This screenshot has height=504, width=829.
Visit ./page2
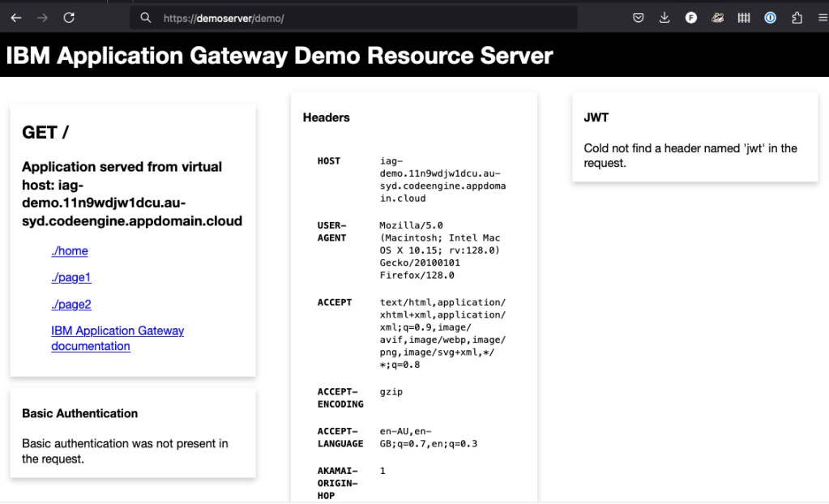click(x=71, y=304)
